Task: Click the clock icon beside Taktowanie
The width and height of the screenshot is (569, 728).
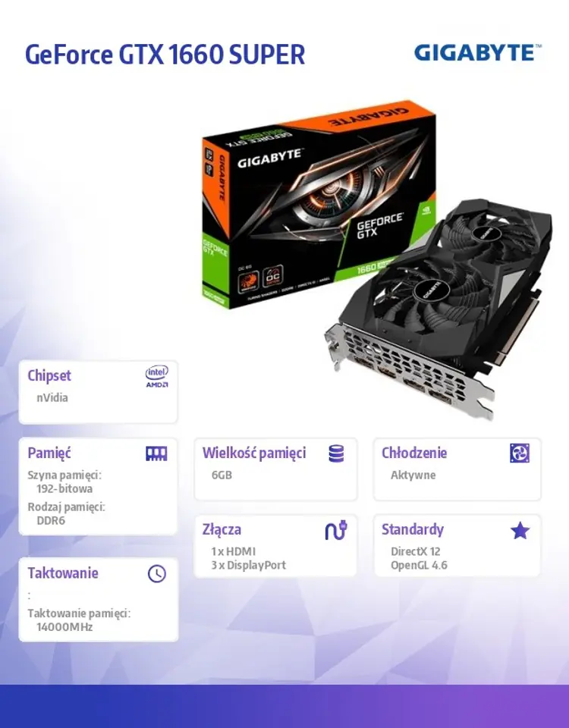Action: tap(157, 574)
